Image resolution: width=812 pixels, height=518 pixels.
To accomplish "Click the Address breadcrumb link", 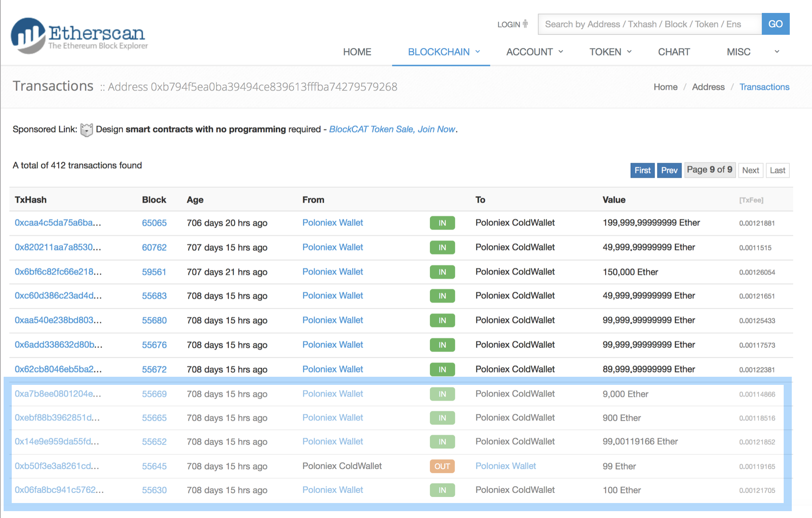I will click(x=708, y=87).
